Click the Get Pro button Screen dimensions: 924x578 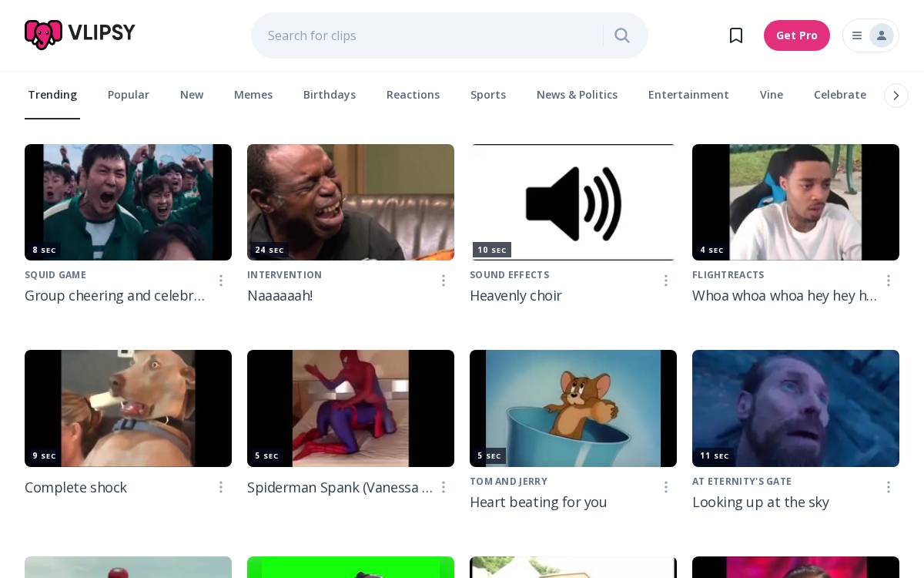[797, 35]
